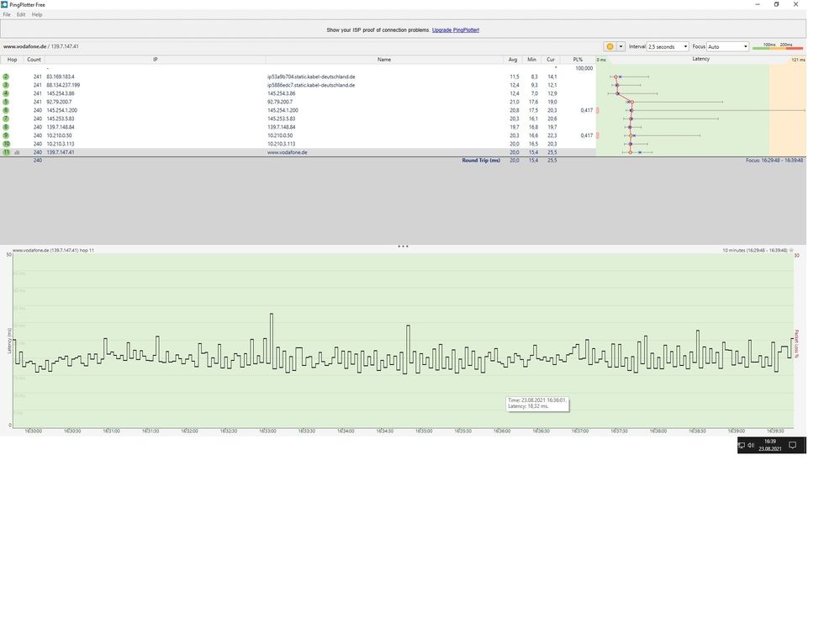This screenshot has width=840, height=630.
Task: Click the 10 minutes time range label
Action: tap(755, 250)
